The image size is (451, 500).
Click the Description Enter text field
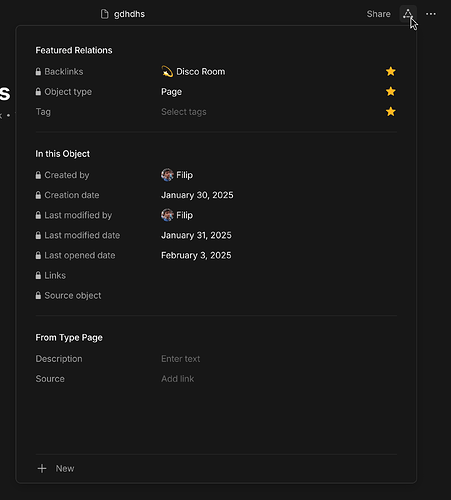click(180, 359)
